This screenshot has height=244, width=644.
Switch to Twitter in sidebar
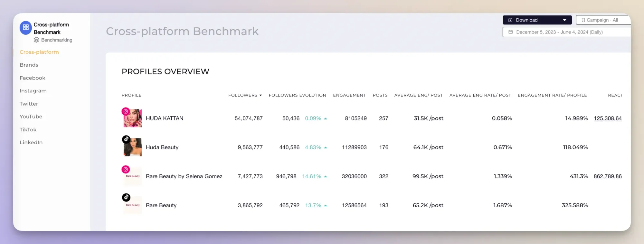pos(29,104)
